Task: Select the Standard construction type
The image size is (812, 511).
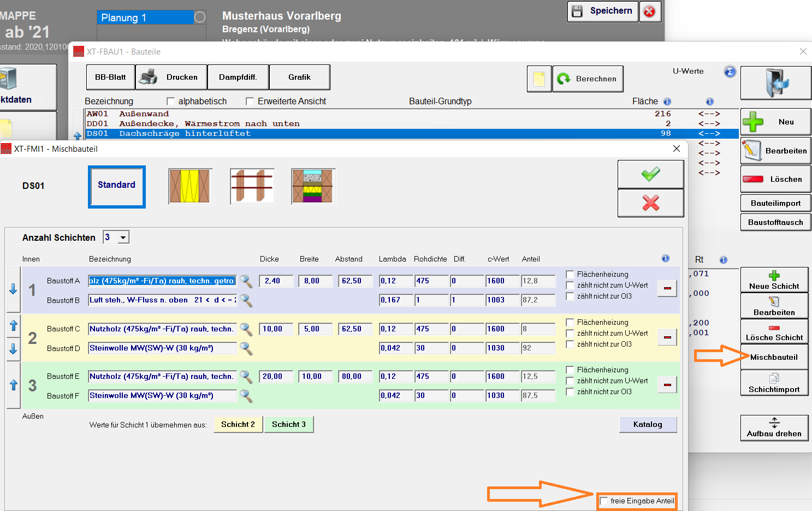Action: [117, 187]
